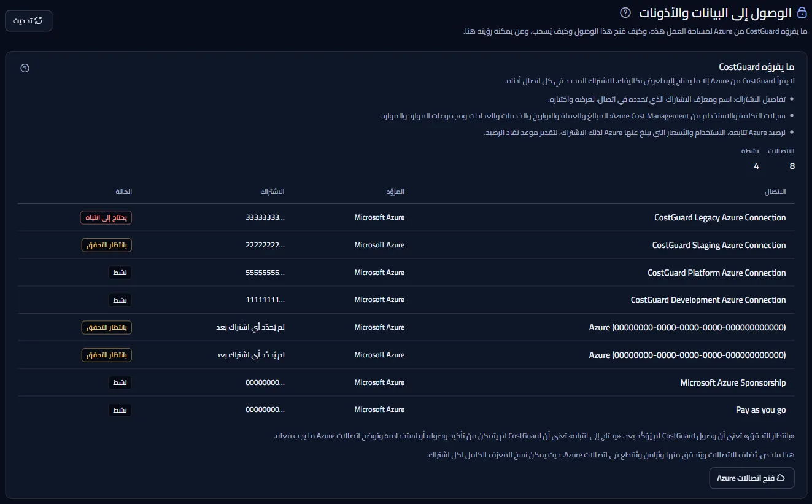Select the CostGuard Legacy Azure Connection name
Viewport: 812px width, 504px height.
click(720, 217)
